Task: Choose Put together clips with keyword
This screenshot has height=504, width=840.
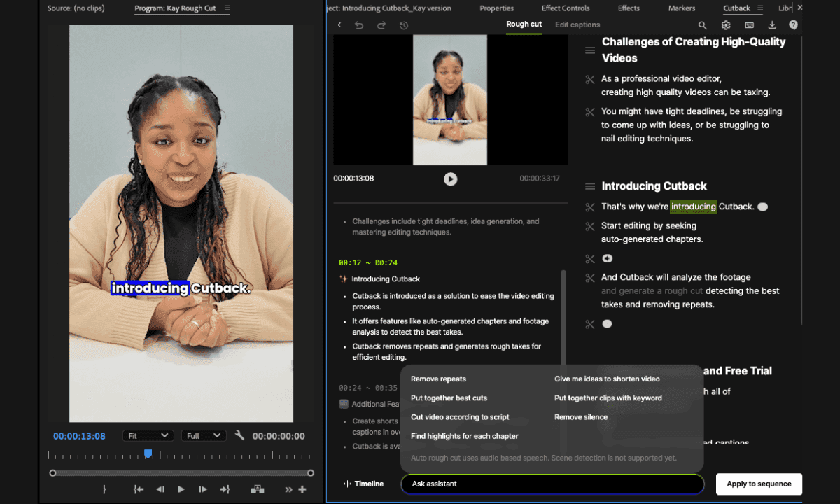Action: (x=608, y=398)
